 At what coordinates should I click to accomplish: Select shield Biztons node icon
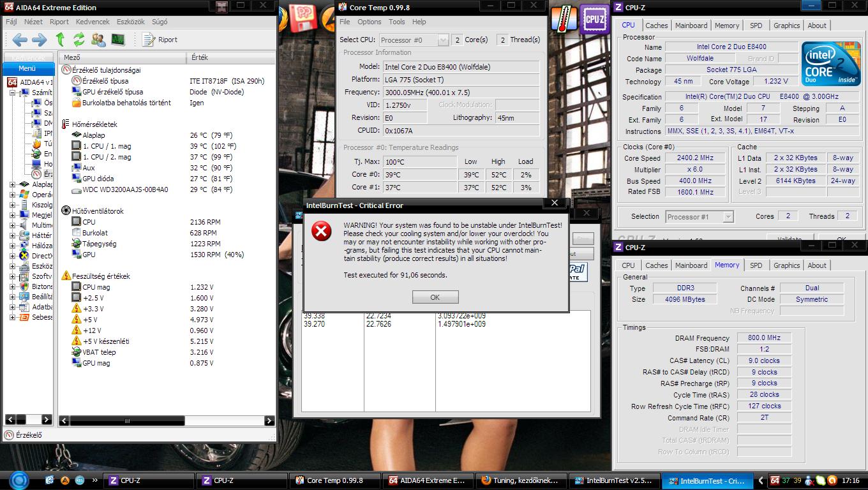24,286
